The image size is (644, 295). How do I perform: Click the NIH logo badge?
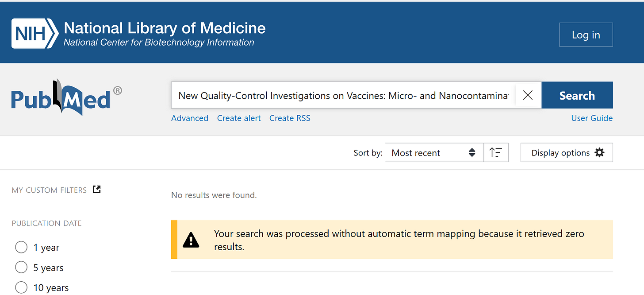(x=34, y=33)
